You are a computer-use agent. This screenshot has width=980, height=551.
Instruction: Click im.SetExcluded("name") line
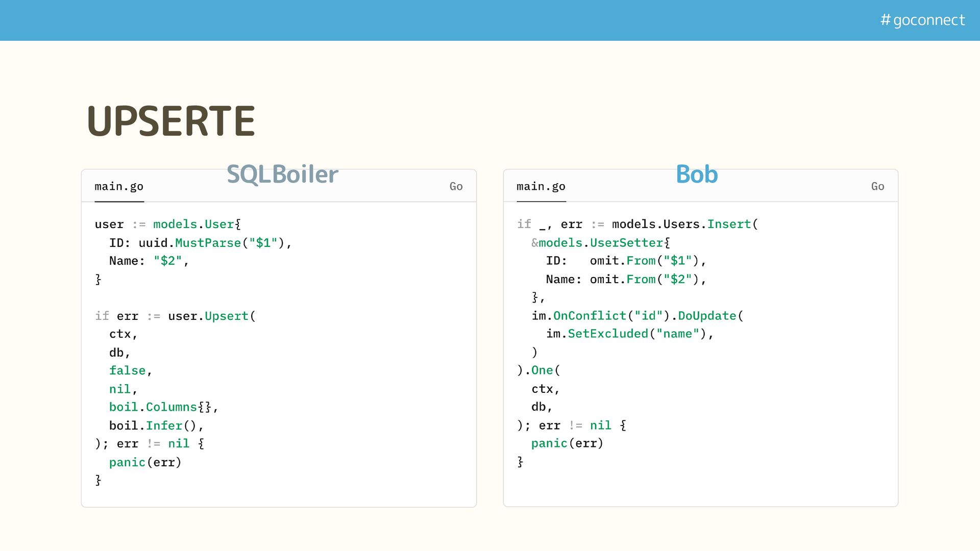(x=626, y=334)
